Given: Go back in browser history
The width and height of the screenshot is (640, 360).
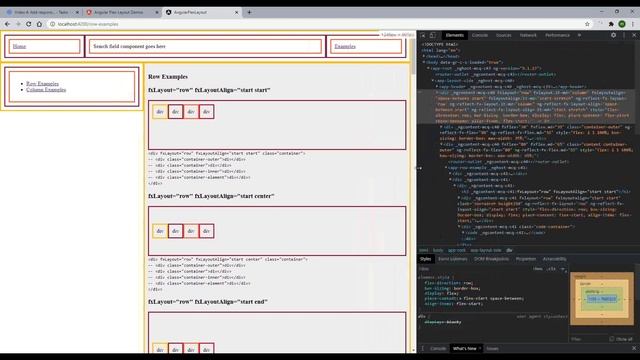Looking at the screenshot, I should (x=7, y=24).
